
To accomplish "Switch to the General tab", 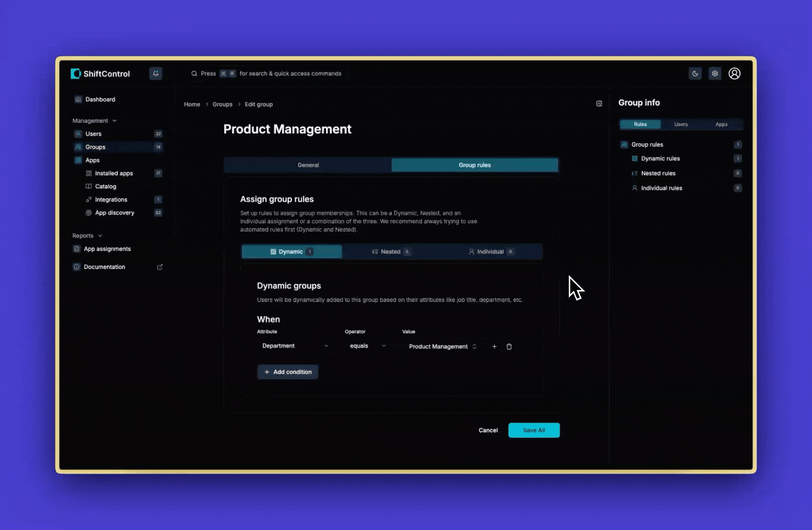I will (308, 165).
